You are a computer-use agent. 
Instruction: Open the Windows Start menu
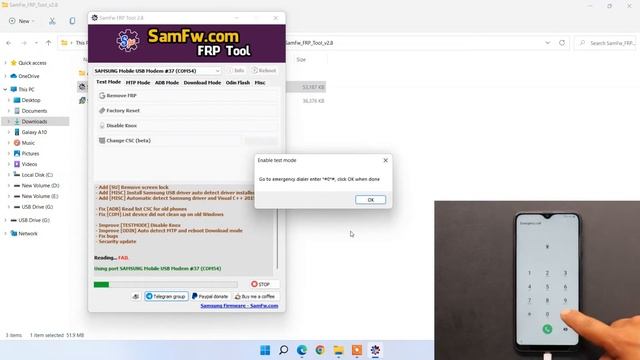point(265,350)
